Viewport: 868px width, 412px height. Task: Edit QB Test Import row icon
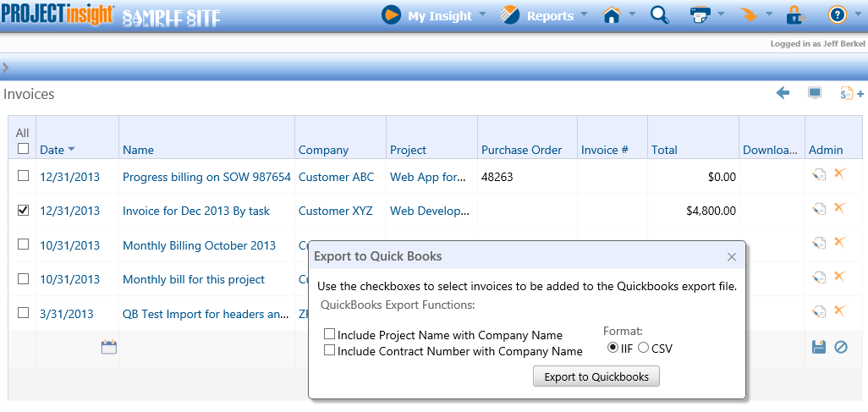[x=819, y=312]
